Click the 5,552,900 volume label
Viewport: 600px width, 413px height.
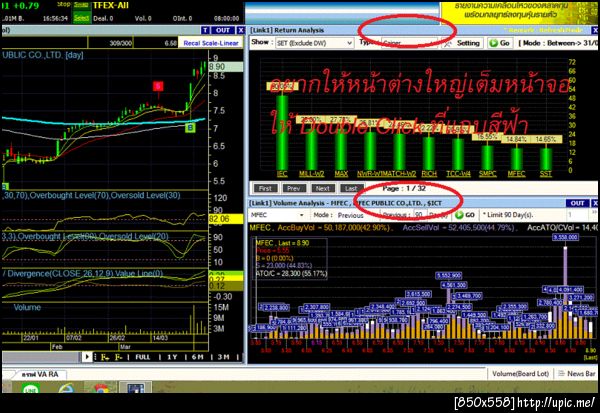(449, 275)
